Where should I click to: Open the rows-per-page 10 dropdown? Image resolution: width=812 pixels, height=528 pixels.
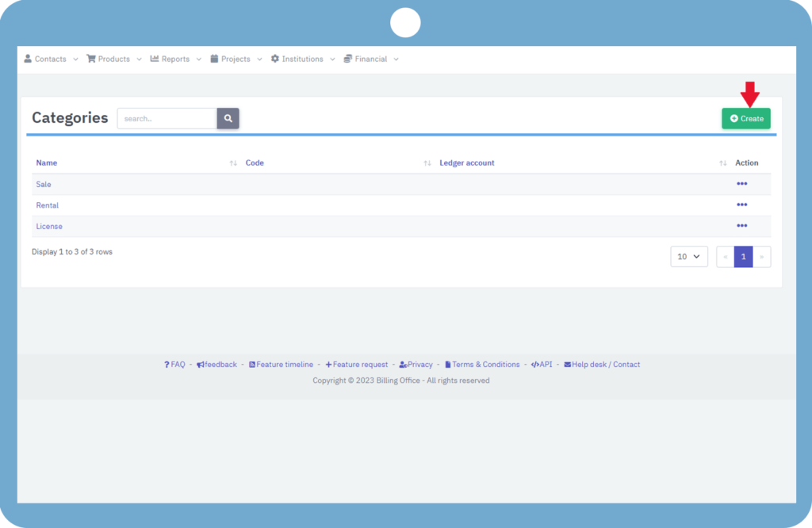pyautogui.click(x=689, y=257)
